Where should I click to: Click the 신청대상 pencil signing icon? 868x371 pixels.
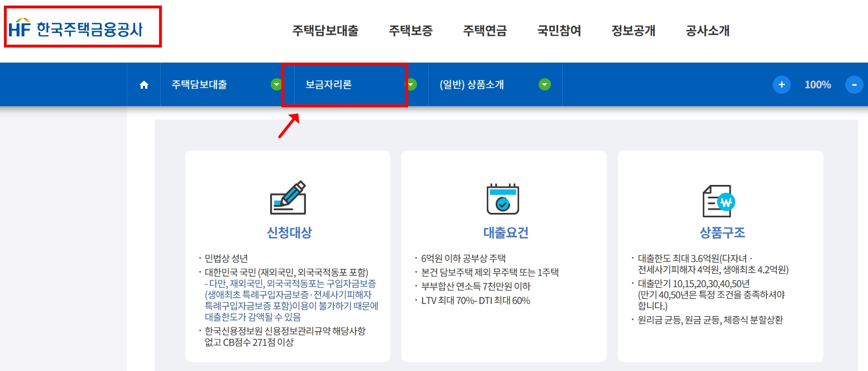288,198
